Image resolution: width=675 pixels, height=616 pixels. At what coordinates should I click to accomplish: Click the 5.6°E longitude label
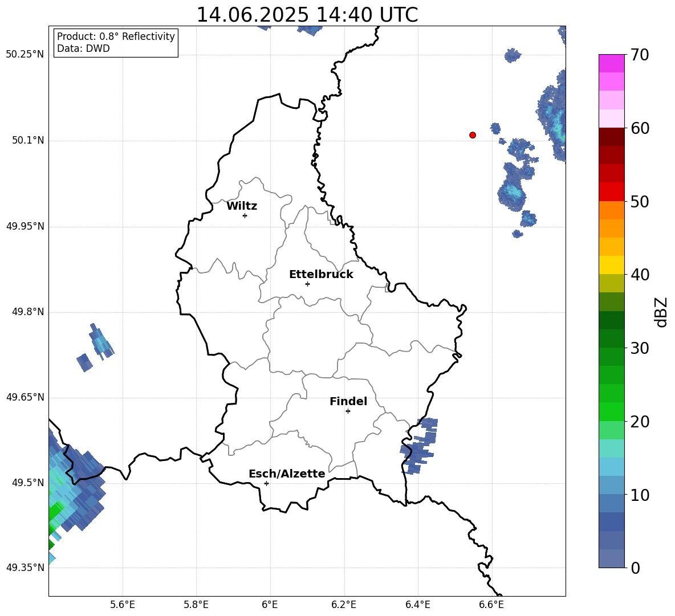123,605
